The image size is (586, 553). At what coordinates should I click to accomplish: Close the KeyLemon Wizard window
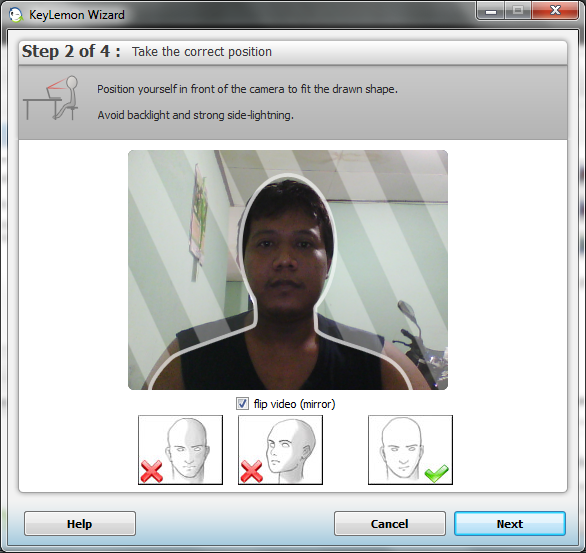pyautogui.click(x=556, y=11)
